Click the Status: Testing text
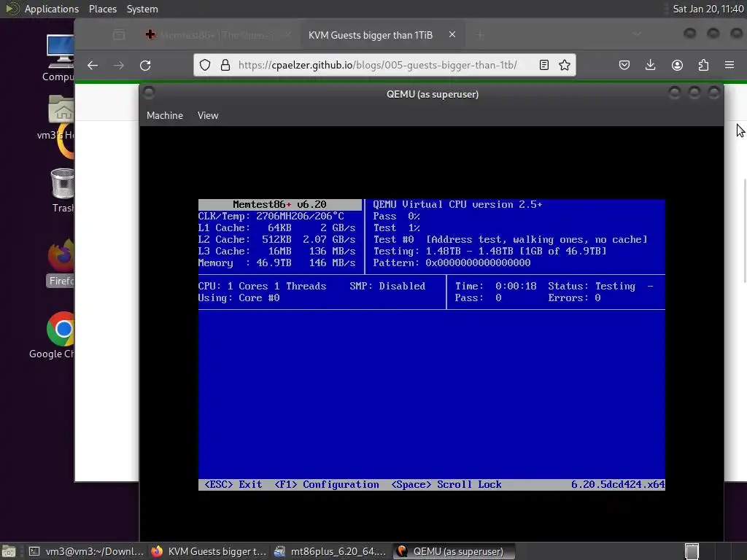 click(592, 286)
